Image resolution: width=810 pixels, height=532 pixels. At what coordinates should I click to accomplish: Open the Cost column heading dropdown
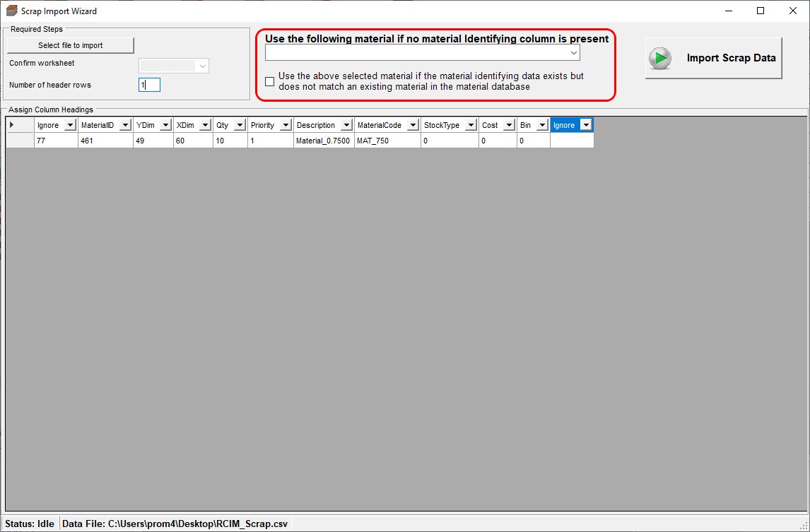coord(508,125)
